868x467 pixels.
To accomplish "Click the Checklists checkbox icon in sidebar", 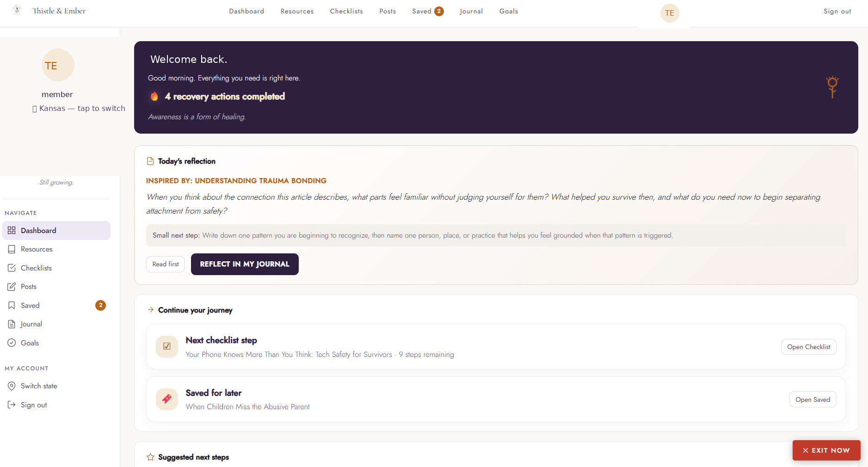I will [12, 268].
